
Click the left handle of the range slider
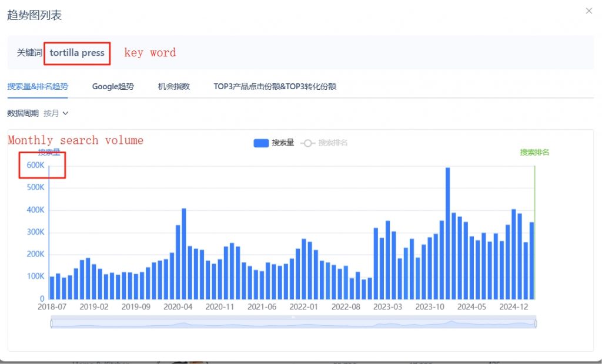(52, 323)
